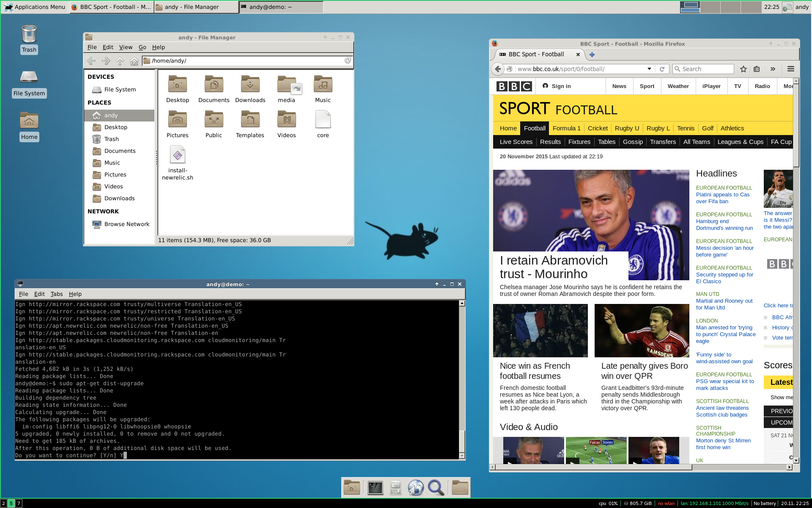
Task: Select Formula 1 in BBC sport navigation
Action: tap(567, 128)
